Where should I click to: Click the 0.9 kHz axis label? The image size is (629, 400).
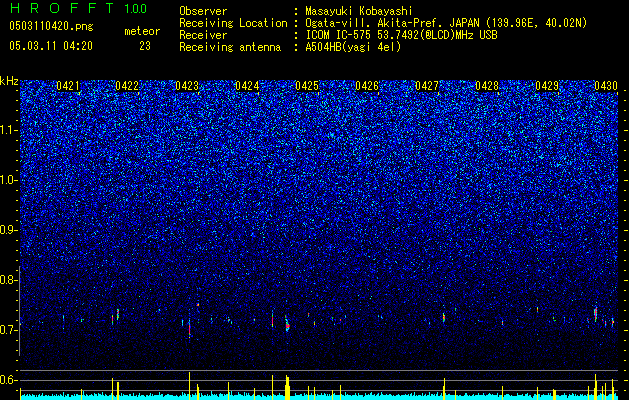pos(9,230)
